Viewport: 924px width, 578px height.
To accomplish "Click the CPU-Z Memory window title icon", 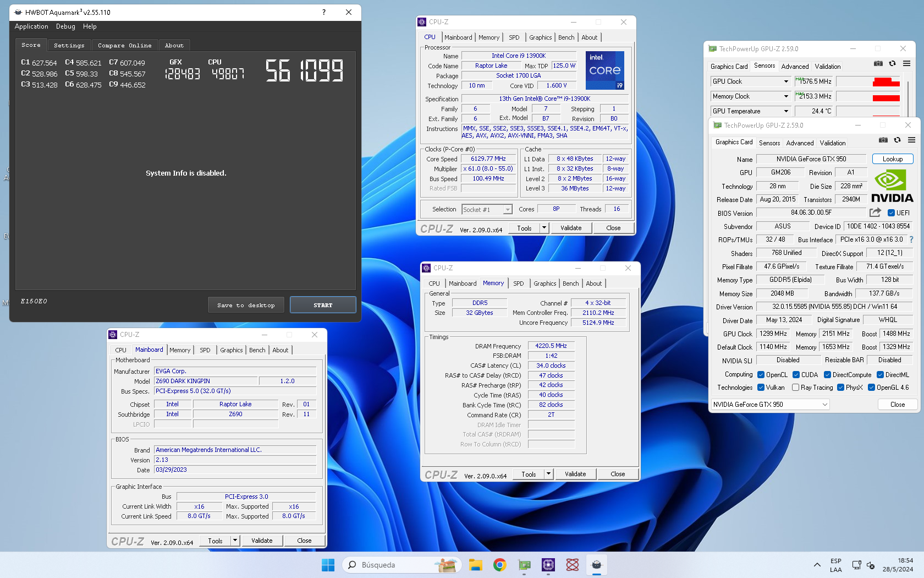I will pos(426,268).
